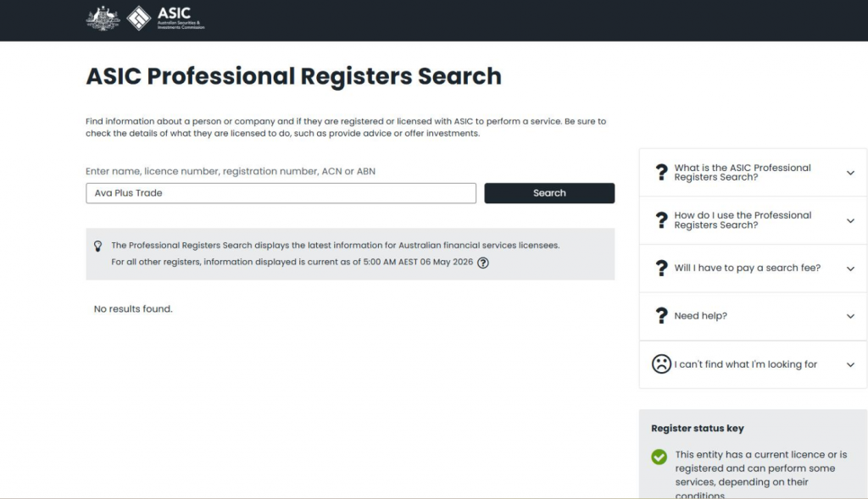Click the lightbulb info icon
The height and width of the screenshot is (499, 868).
[98, 246]
